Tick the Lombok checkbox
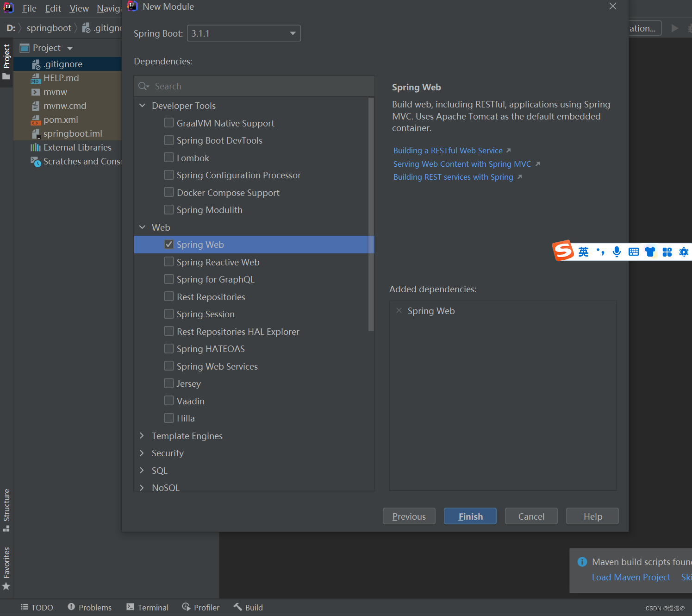 click(x=169, y=157)
